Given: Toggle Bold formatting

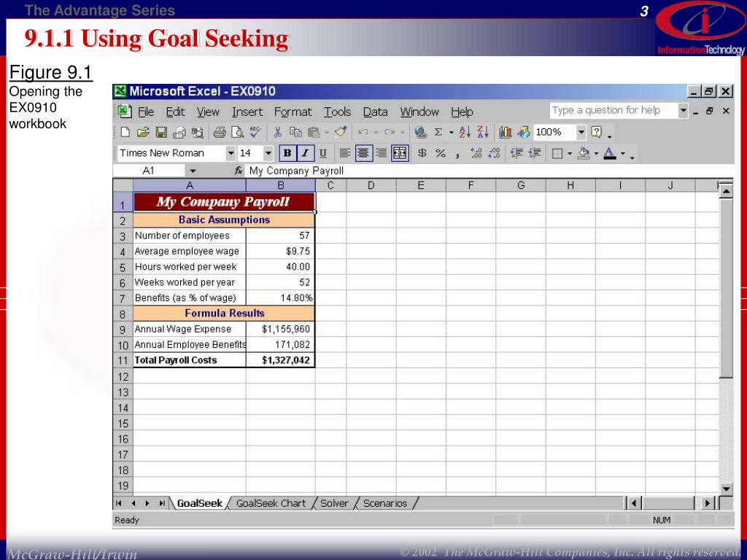Looking at the screenshot, I should click(x=287, y=153).
